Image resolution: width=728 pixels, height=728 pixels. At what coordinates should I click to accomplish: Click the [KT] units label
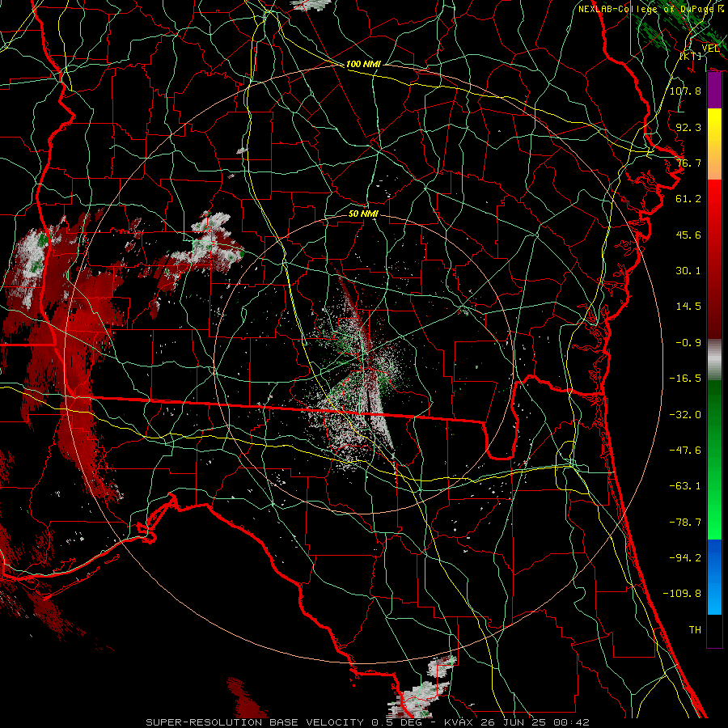[x=691, y=56]
